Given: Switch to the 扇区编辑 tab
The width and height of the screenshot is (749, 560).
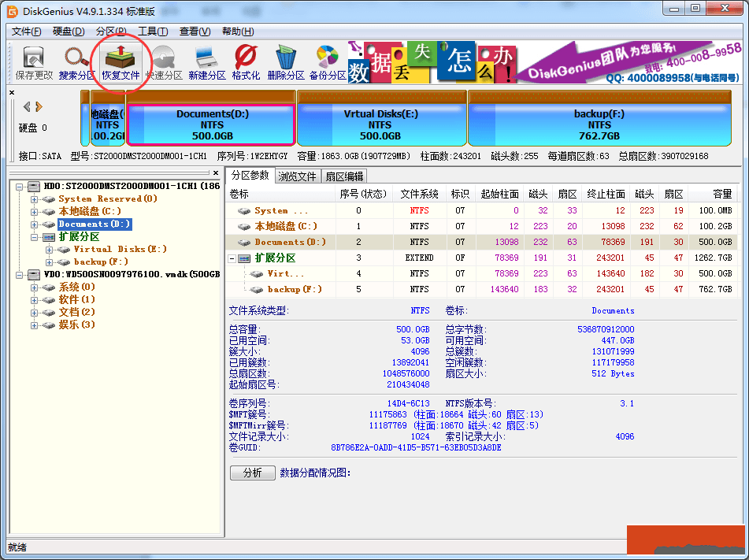Looking at the screenshot, I should point(344,176).
